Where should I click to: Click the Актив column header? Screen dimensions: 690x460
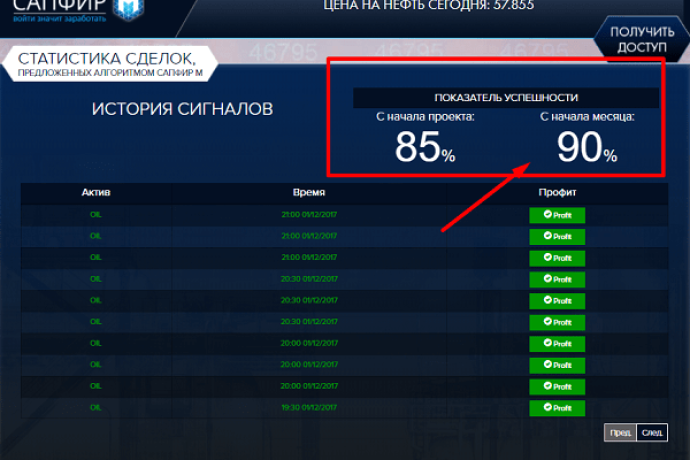(x=95, y=192)
